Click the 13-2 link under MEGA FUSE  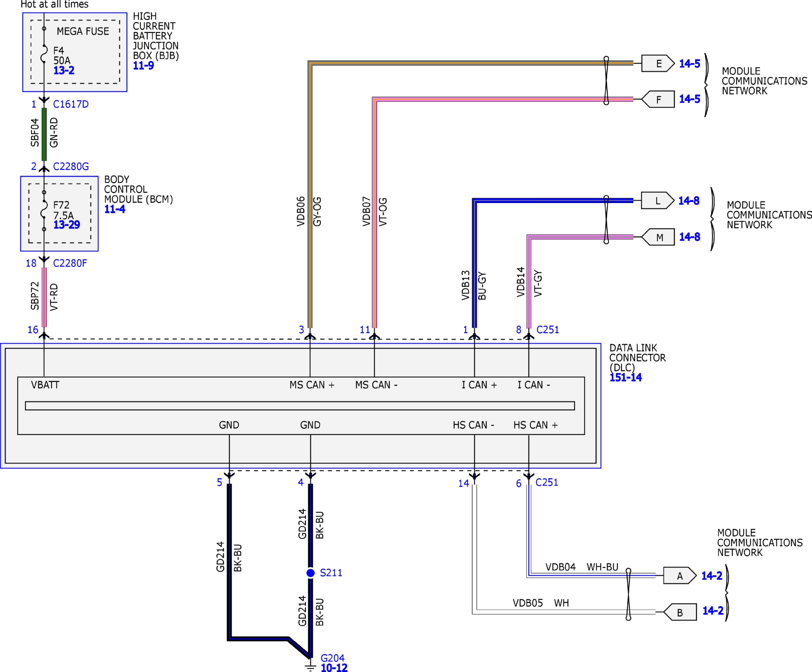64,71
